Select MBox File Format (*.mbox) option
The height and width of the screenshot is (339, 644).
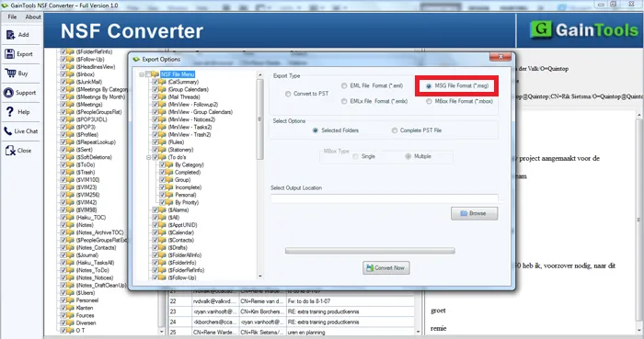pos(429,101)
